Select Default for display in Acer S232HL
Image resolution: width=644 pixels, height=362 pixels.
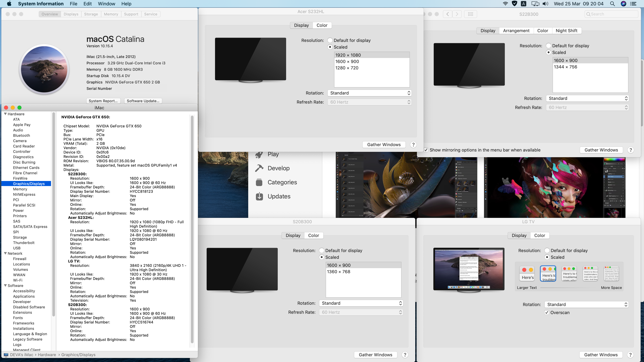330,40
